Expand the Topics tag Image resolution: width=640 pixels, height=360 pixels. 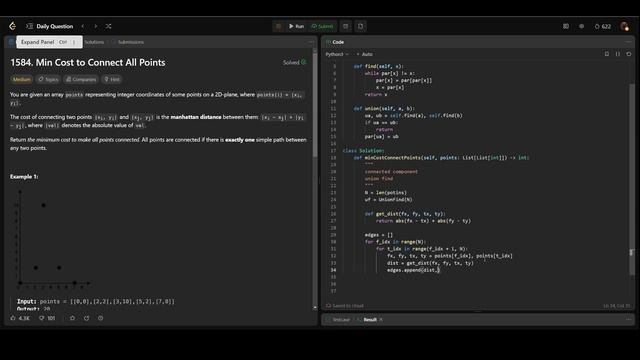click(48, 79)
